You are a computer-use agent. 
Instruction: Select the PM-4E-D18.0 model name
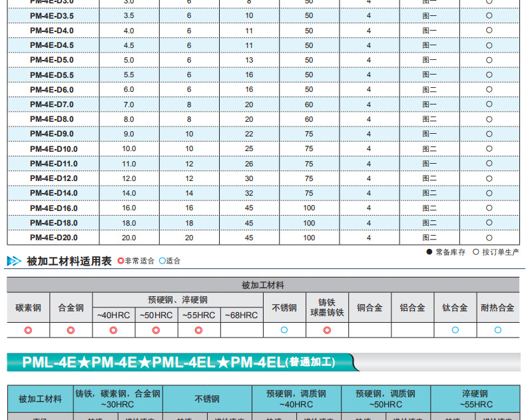54,223
